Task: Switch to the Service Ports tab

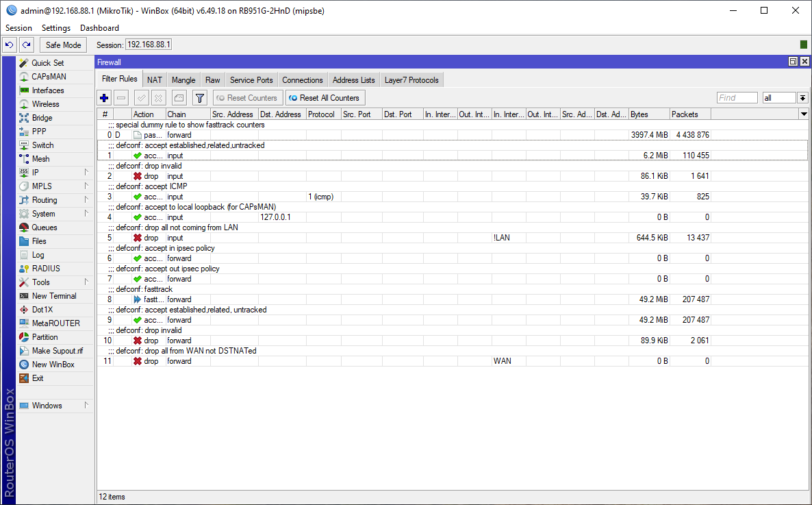Action: 251,80
